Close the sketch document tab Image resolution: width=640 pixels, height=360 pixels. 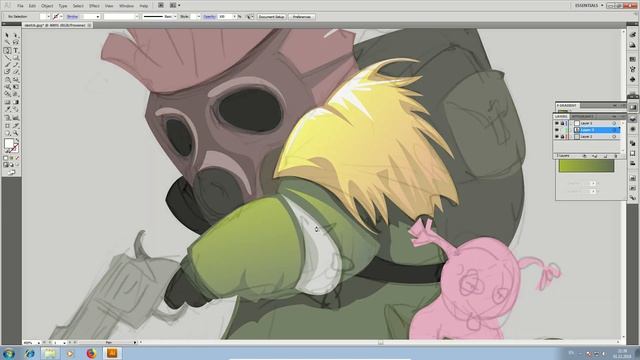[x=89, y=25]
